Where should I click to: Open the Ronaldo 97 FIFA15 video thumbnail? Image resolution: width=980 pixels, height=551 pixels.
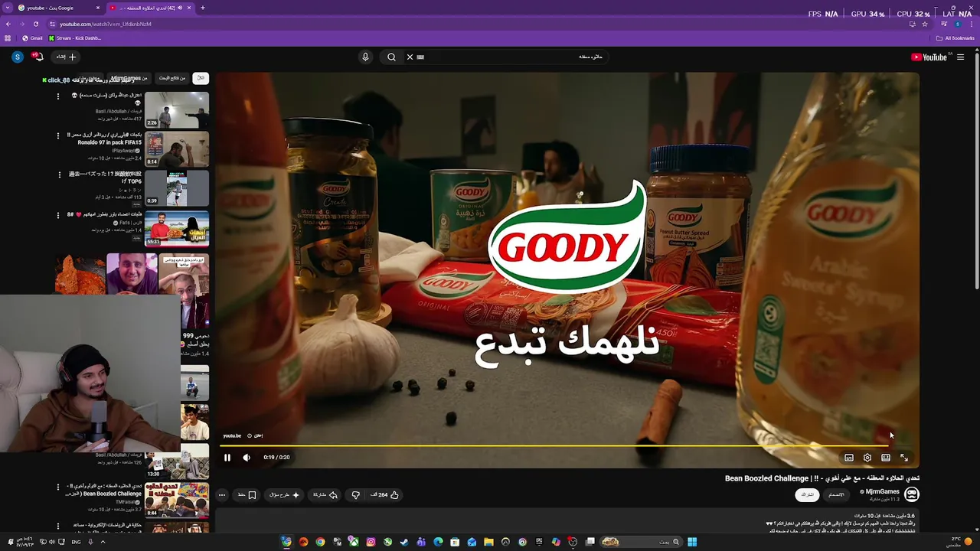point(177,148)
